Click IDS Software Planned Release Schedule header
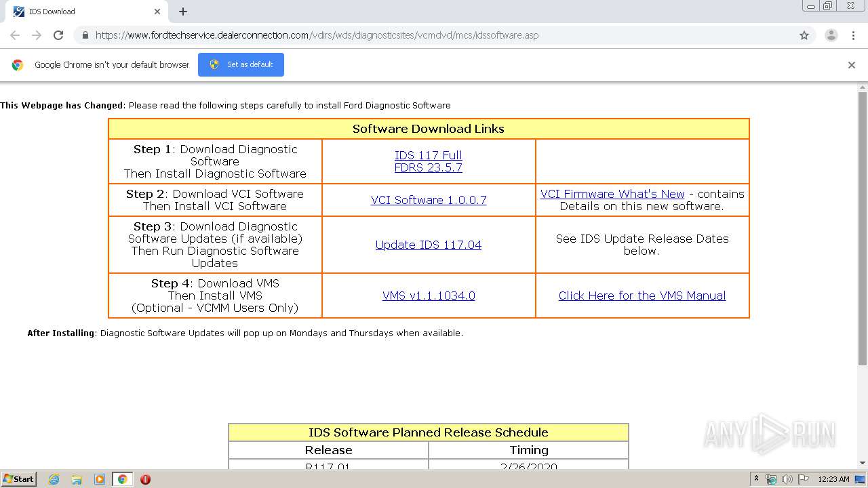 (x=429, y=432)
